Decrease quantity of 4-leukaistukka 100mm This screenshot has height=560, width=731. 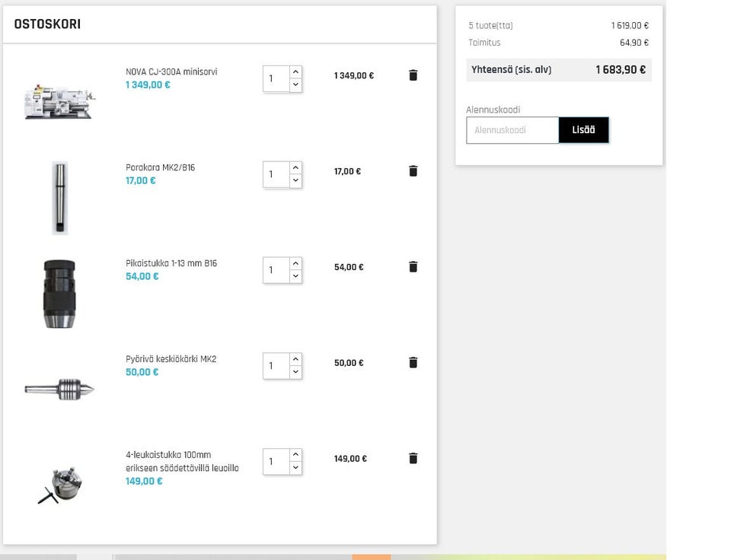pyautogui.click(x=295, y=468)
